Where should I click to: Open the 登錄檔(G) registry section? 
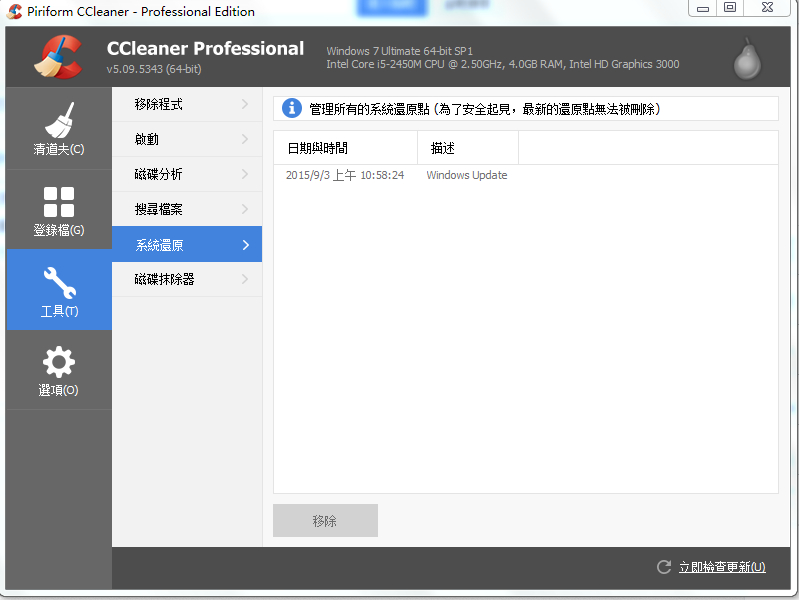[x=59, y=210]
